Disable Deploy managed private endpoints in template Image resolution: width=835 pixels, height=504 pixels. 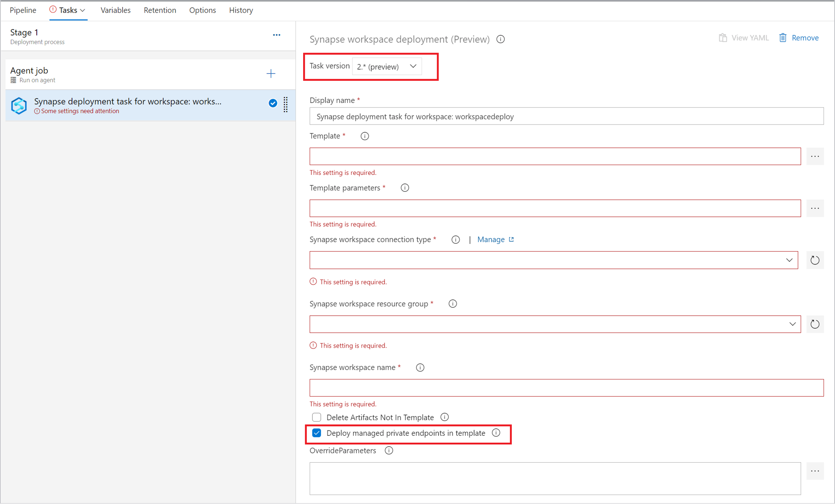[x=316, y=433]
